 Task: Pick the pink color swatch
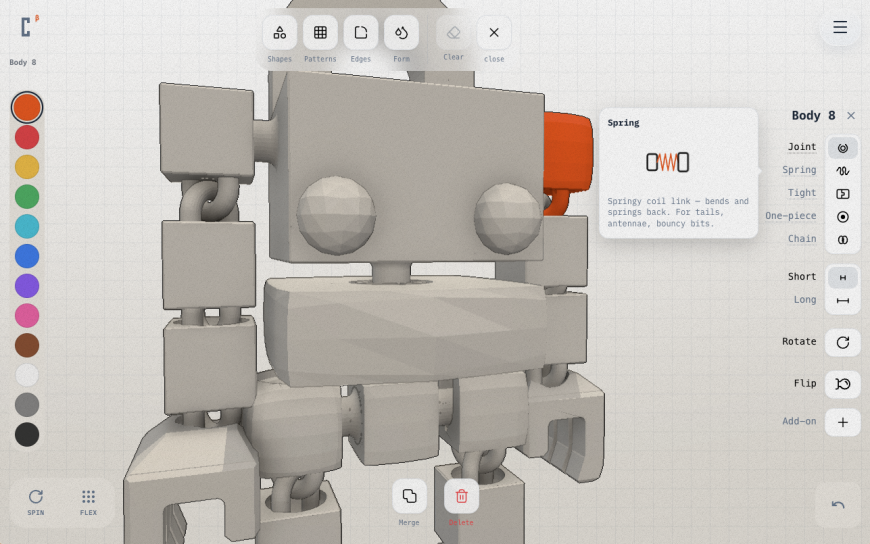click(27, 315)
